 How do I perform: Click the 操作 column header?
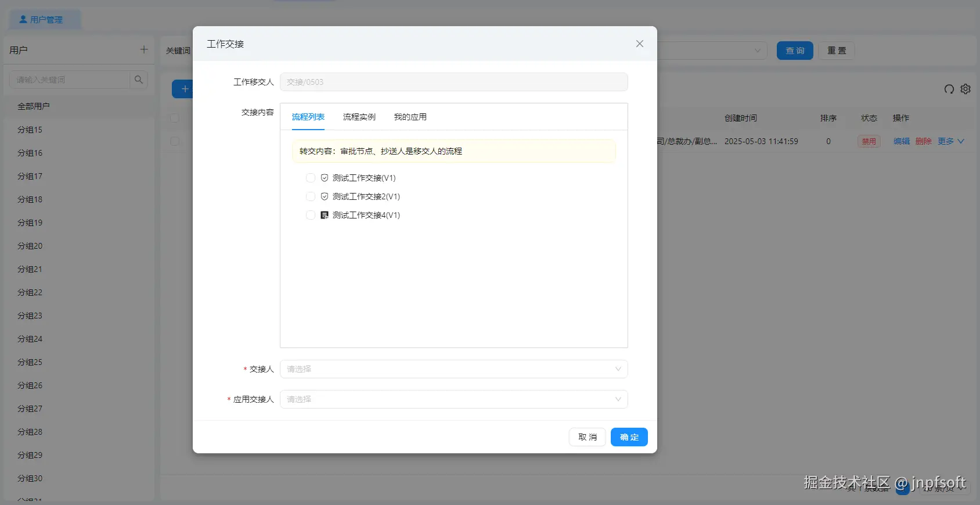[901, 118]
